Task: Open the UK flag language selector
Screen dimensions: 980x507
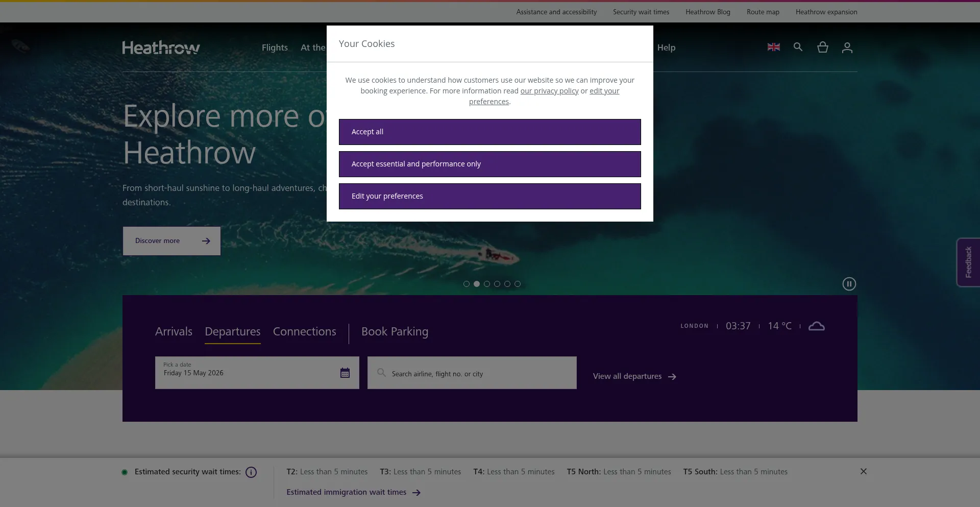Action: [x=773, y=47]
